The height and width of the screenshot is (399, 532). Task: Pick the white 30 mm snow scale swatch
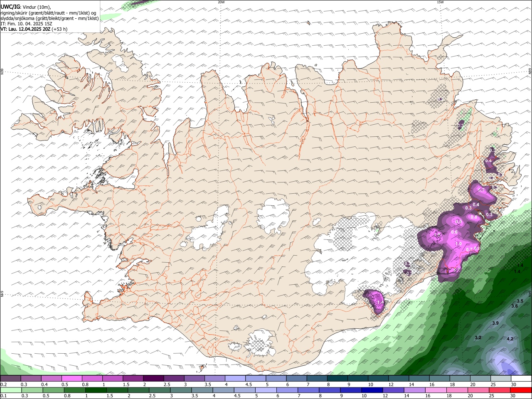(x=521, y=379)
